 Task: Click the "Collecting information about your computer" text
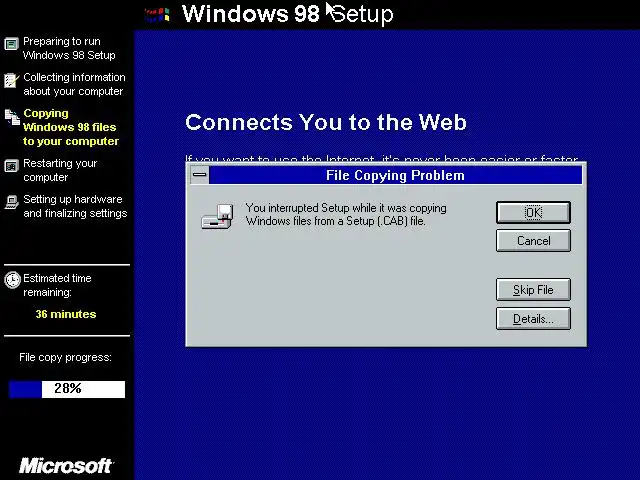pyautogui.click(x=74, y=84)
